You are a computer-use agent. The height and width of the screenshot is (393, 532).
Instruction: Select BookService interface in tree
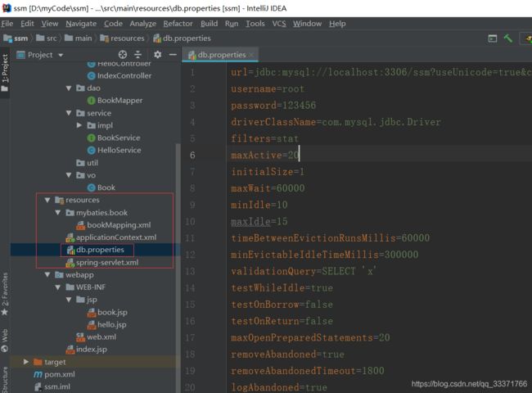[x=114, y=138]
